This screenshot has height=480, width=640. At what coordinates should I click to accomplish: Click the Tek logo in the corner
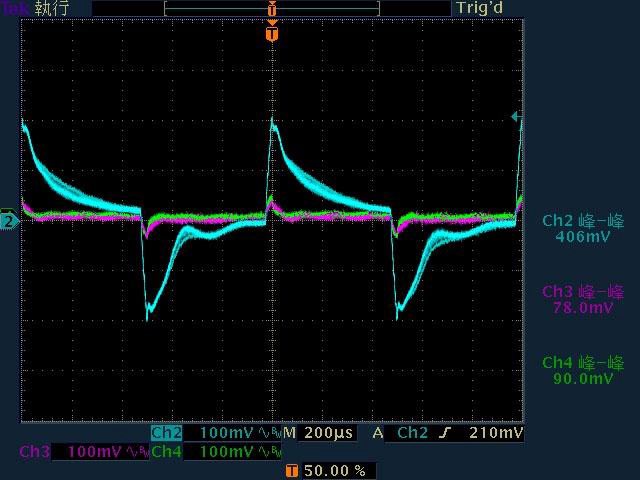tap(15, 8)
